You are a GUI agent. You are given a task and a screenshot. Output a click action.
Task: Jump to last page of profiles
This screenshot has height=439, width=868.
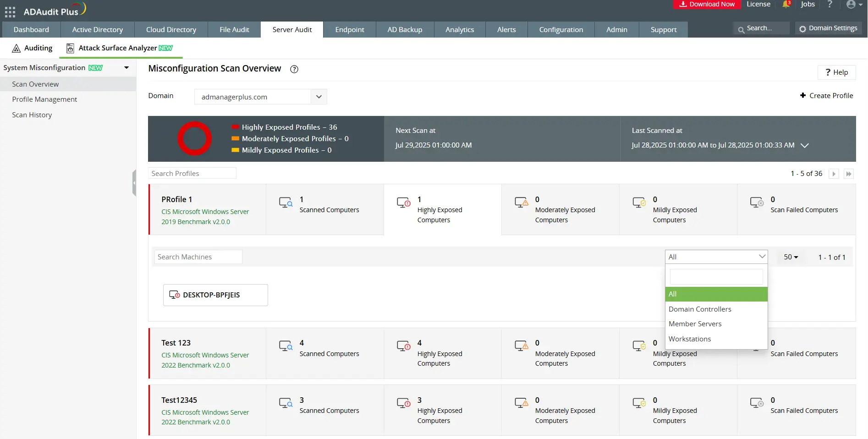(x=849, y=174)
